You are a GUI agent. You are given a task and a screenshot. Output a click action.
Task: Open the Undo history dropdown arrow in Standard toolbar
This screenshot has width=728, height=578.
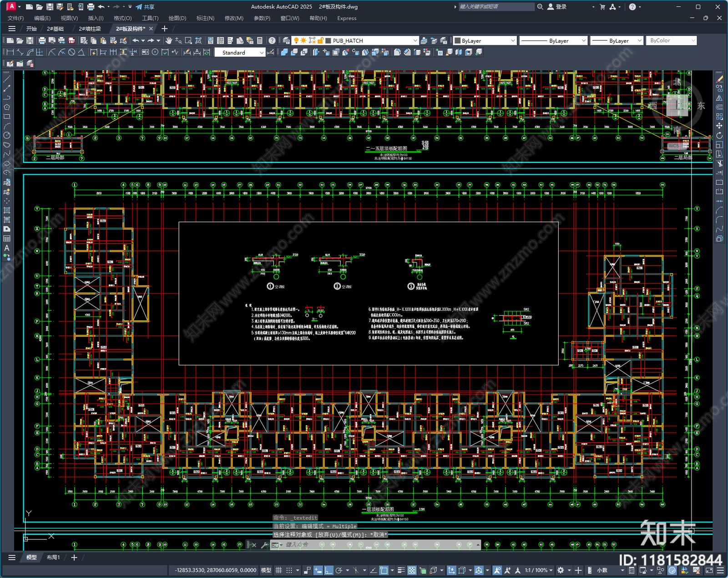[143, 41]
